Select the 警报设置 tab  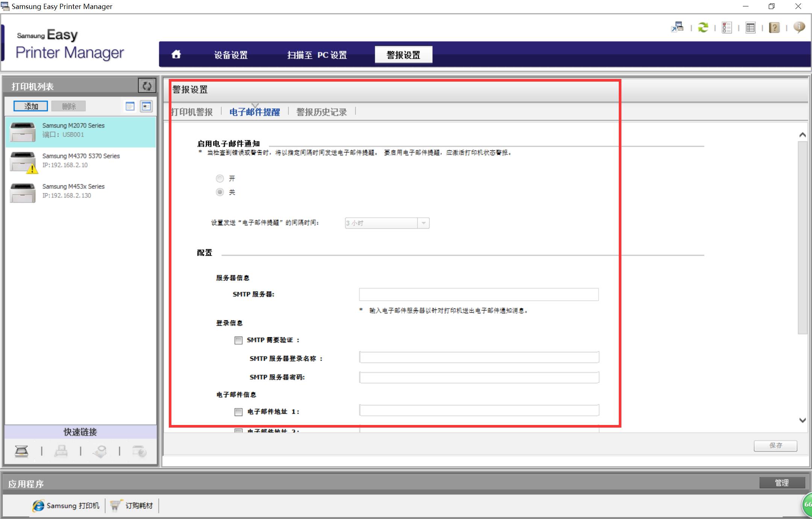pyautogui.click(x=403, y=55)
